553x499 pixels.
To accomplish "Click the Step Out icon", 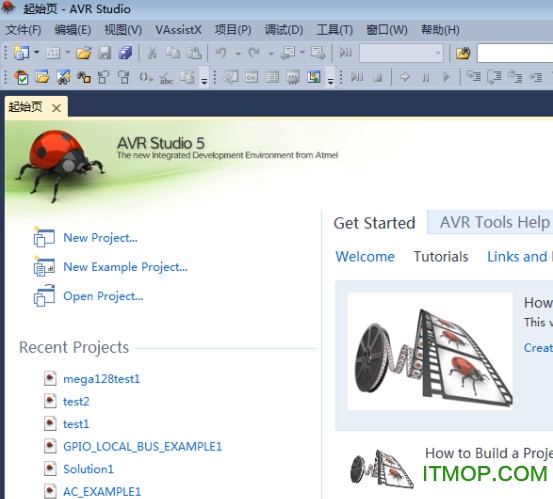I will tap(515, 77).
